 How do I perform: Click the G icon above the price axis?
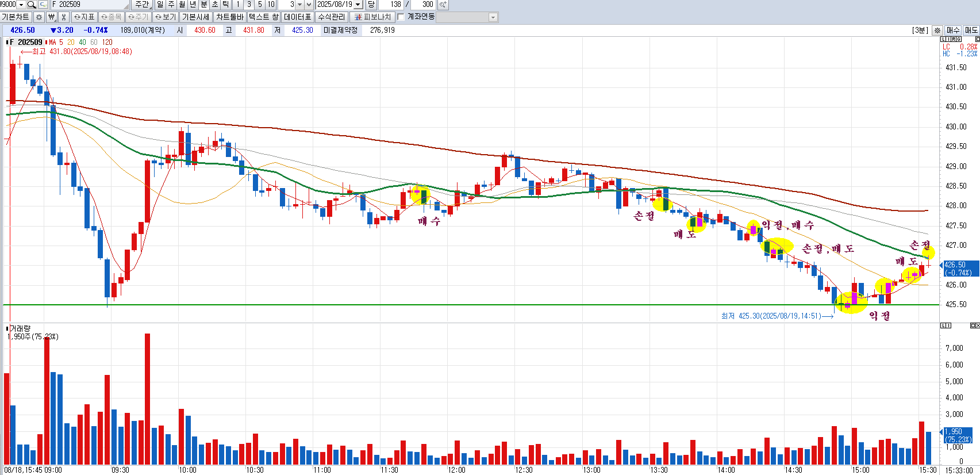coord(959,39)
